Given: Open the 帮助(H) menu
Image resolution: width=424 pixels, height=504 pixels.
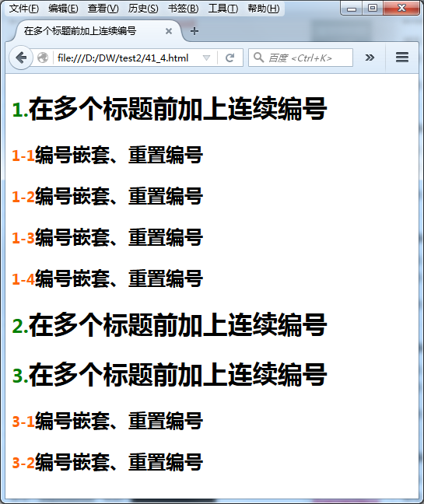Looking at the screenshot, I should (263, 9).
